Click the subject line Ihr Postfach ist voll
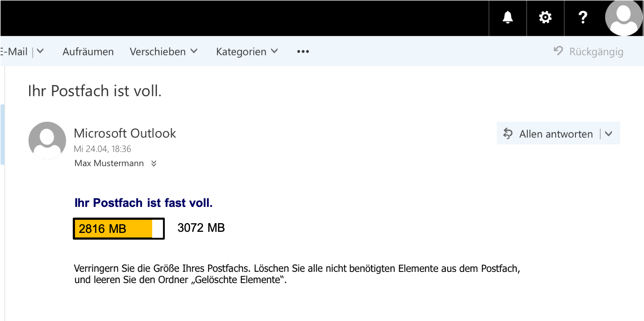The height and width of the screenshot is (321, 644). 95,91
